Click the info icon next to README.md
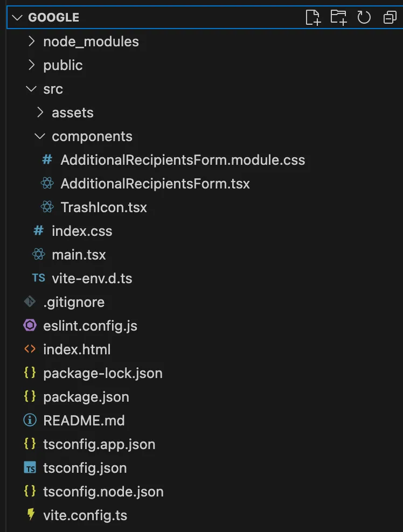The width and height of the screenshot is (403, 532). (x=30, y=421)
